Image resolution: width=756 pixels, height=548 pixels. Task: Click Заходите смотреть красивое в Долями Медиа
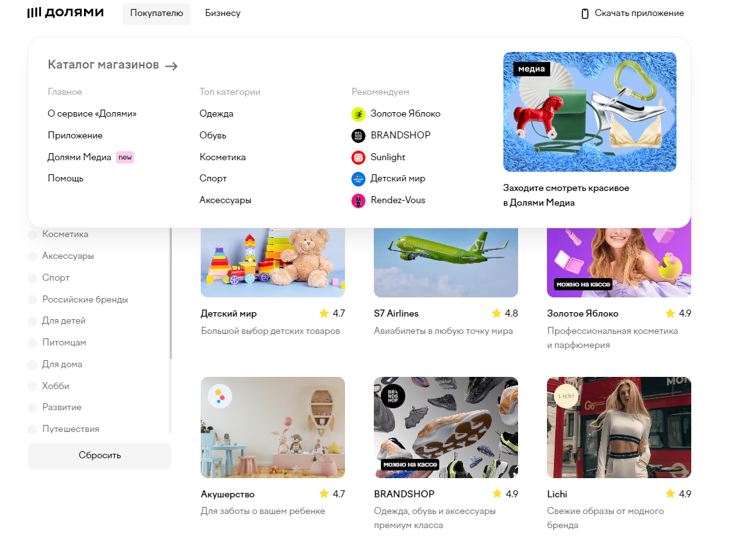(x=566, y=195)
